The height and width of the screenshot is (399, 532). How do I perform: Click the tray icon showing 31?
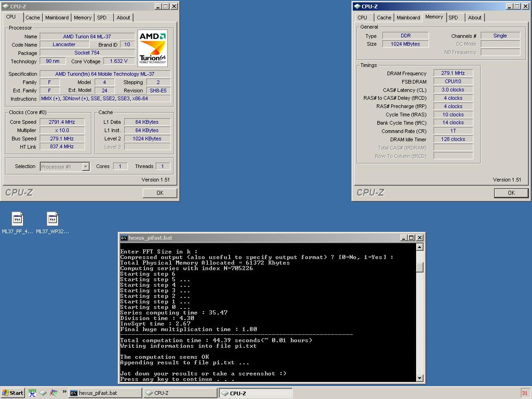pyautogui.click(x=525, y=393)
